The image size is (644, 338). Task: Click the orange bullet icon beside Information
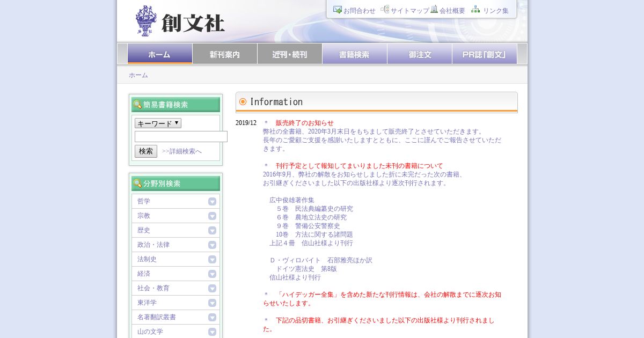(243, 102)
